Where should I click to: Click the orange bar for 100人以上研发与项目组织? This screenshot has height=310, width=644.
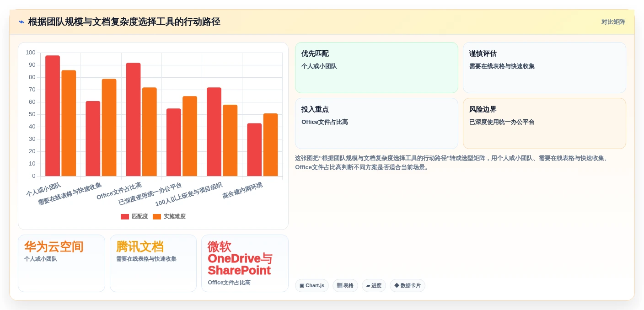[x=230, y=140]
